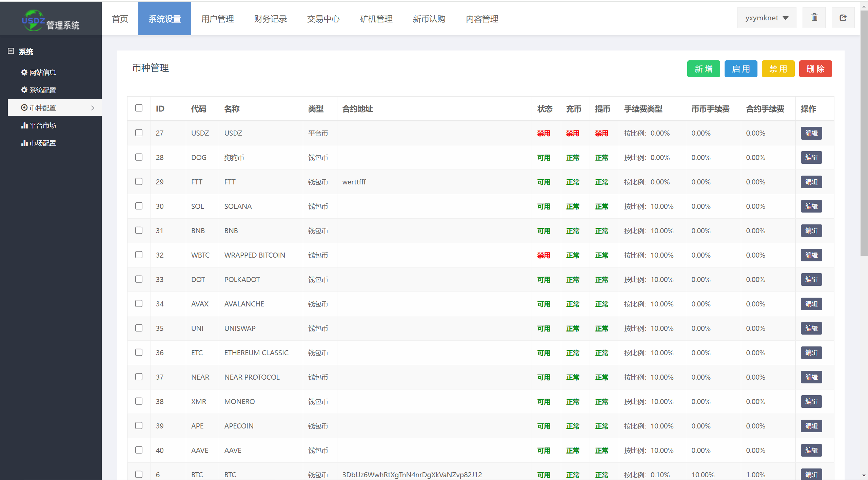
Task: Click 编辑 for the FTT row
Action: tap(811, 182)
